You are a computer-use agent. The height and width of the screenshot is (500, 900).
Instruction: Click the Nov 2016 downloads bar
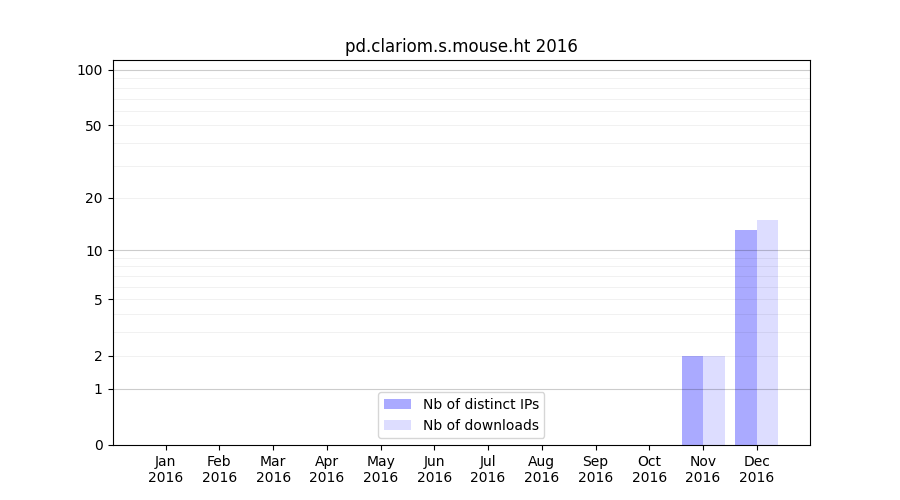click(x=714, y=400)
